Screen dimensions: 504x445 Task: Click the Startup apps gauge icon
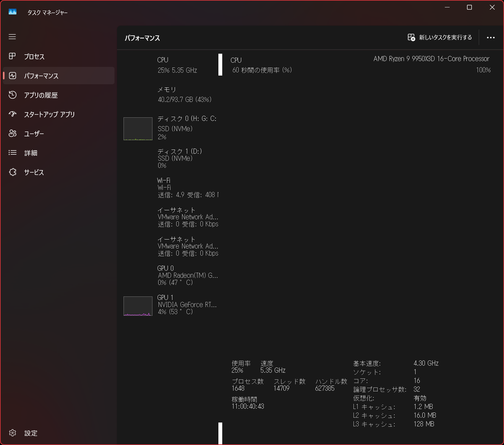(x=12, y=114)
